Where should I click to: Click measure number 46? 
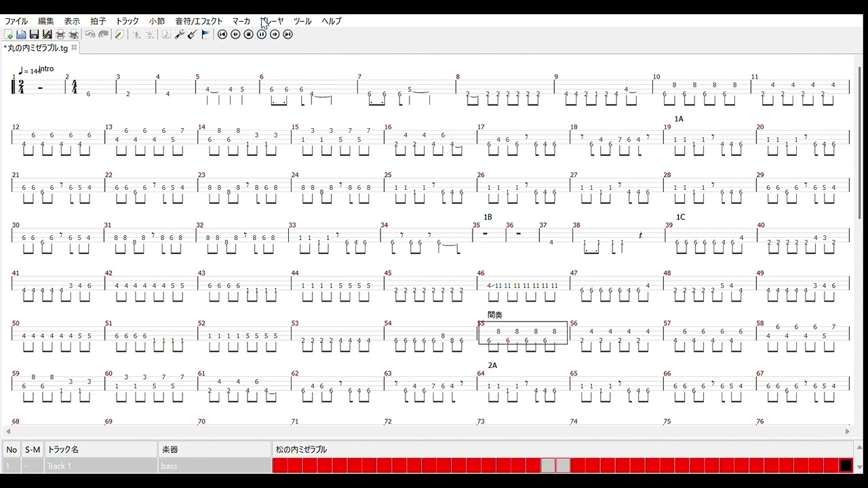click(x=481, y=273)
